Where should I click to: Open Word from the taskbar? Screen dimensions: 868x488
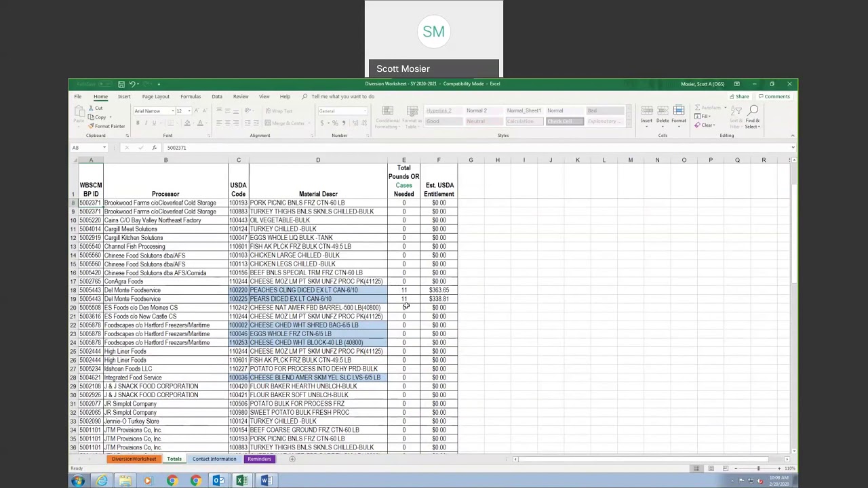point(266,481)
